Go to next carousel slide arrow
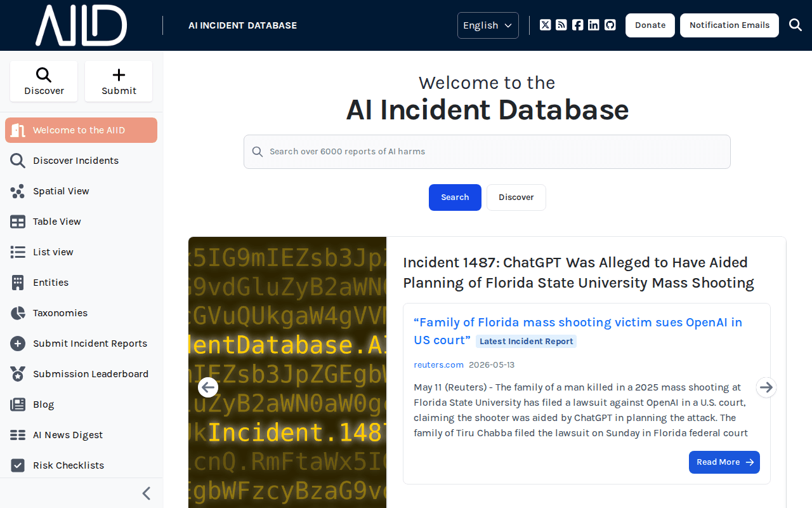This screenshot has width=812, height=508. point(766,387)
